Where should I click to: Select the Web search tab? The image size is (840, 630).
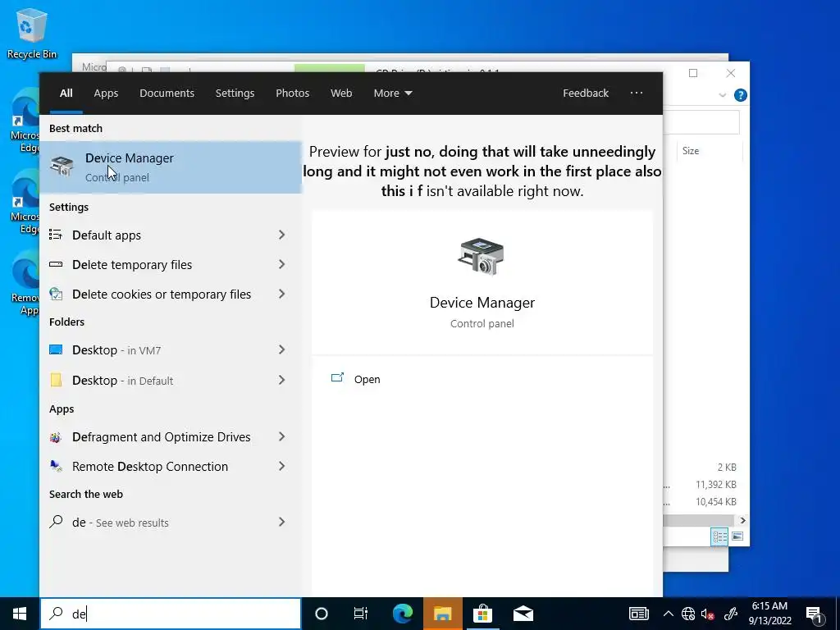(341, 94)
